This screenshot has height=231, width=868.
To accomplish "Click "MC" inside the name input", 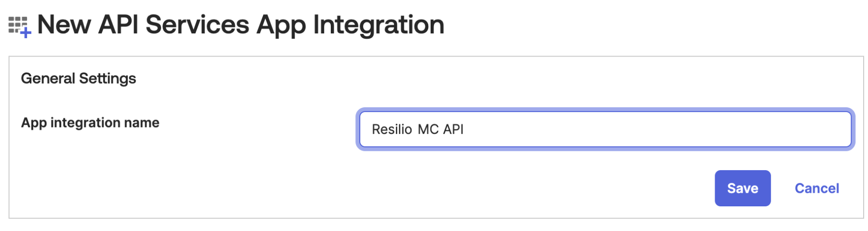I will (x=428, y=129).
